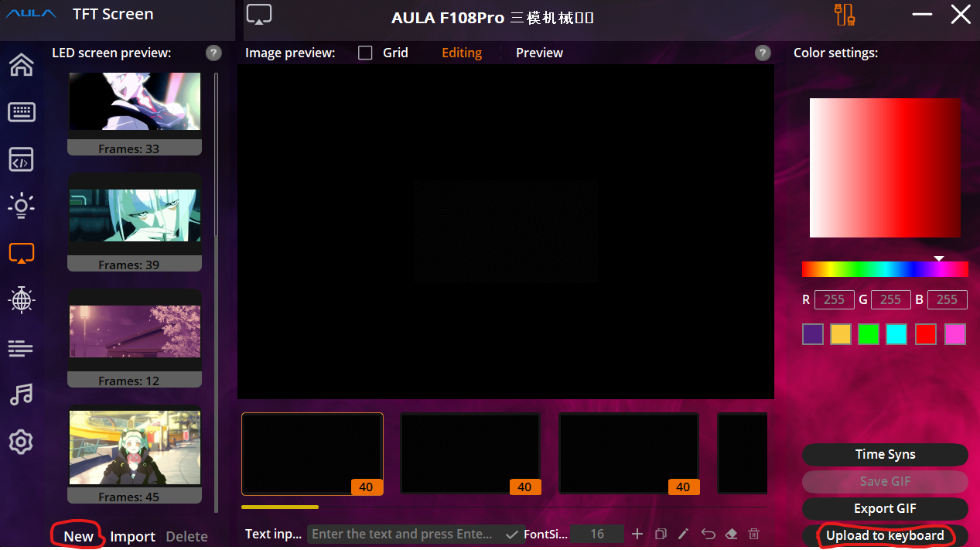Click the undo arrow icon

(x=708, y=534)
